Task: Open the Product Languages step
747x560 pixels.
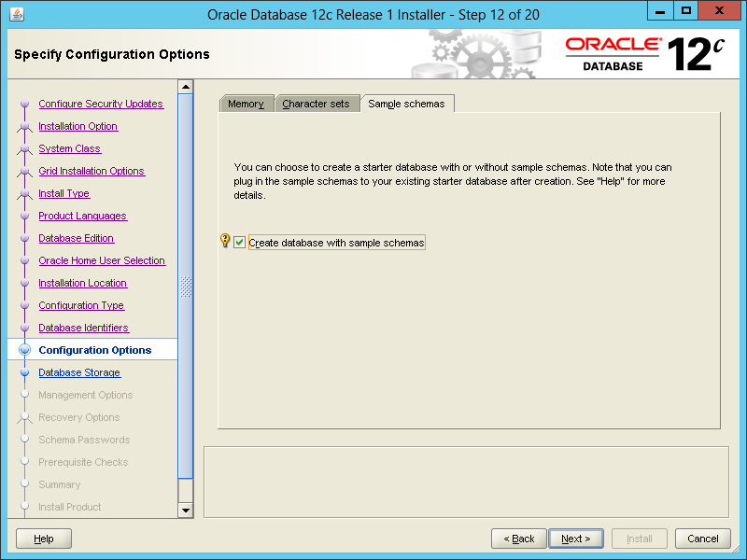Action: 82,216
